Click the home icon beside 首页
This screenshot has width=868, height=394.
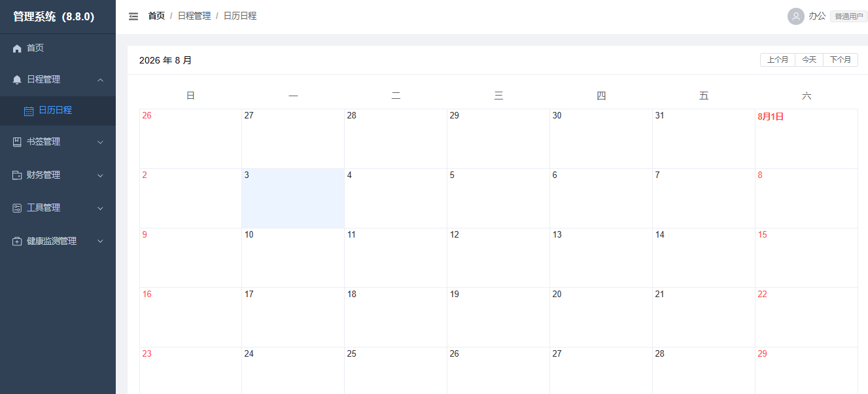click(17, 48)
